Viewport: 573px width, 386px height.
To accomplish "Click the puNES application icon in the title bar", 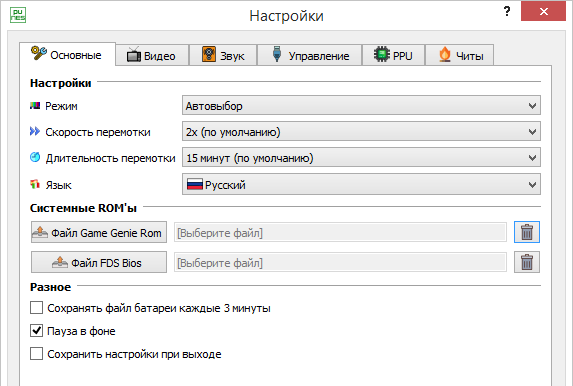I will point(18,15).
